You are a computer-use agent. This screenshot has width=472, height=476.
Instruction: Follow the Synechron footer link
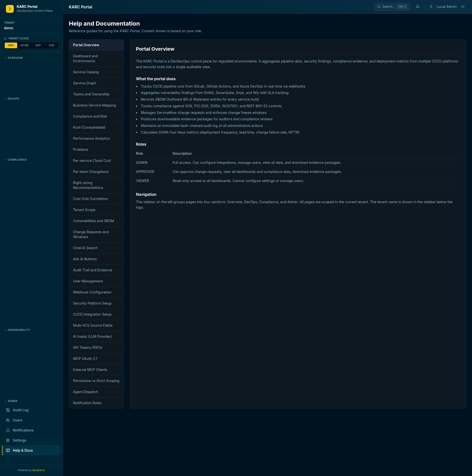(39, 470)
